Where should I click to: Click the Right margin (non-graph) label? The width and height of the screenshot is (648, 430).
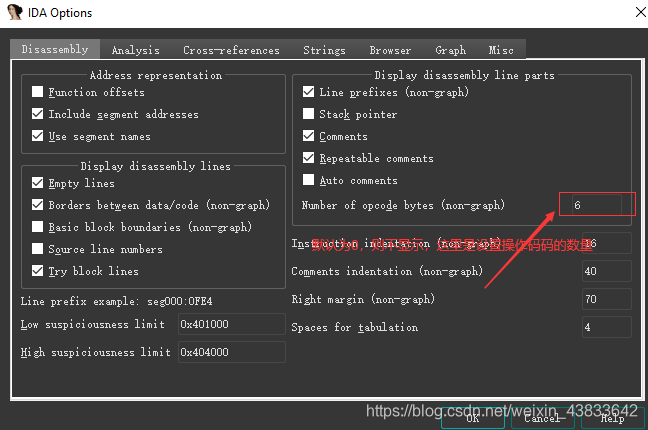(x=363, y=299)
